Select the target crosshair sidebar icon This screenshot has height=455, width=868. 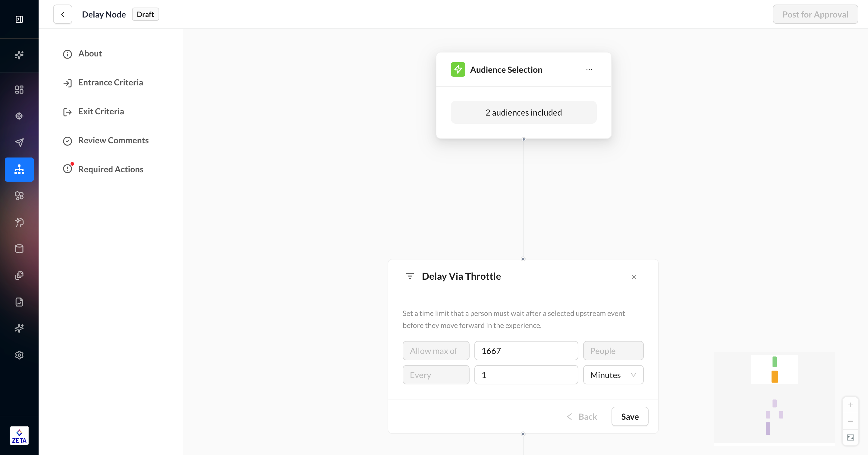click(19, 116)
